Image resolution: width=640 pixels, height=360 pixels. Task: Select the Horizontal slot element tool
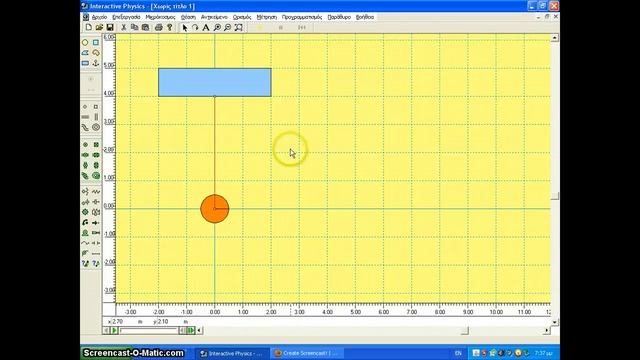point(85,117)
